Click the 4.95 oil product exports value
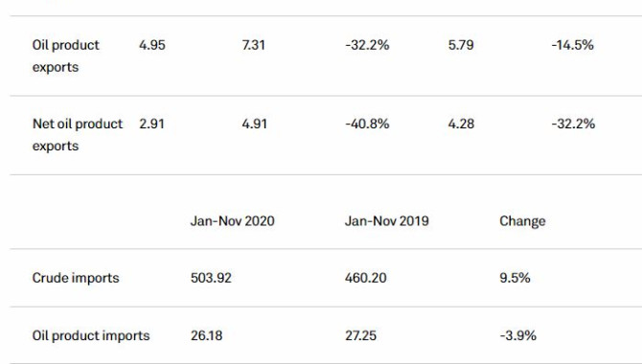Viewport: 642px width, 364px height. click(152, 45)
